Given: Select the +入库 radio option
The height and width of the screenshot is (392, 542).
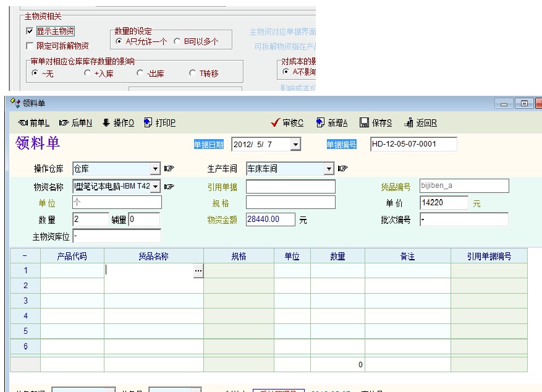Looking at the screenshot, I should (x=87, y=74).
